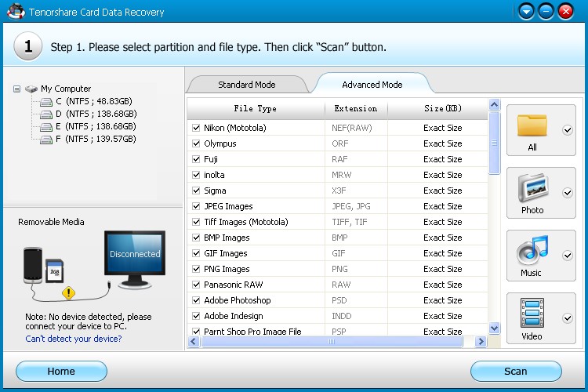Image resolution: width=588 pixels, height=392 pixels.
Task: Open Can't detect your device link
Action: 74,339
